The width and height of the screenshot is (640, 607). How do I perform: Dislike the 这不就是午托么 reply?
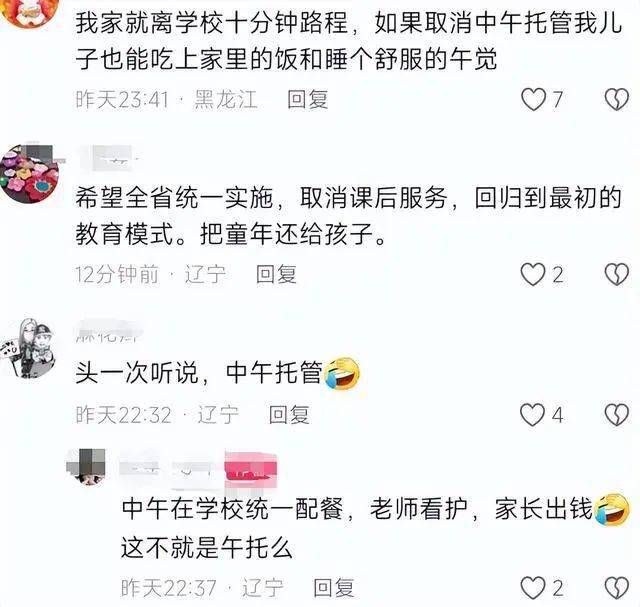point(617,588)
